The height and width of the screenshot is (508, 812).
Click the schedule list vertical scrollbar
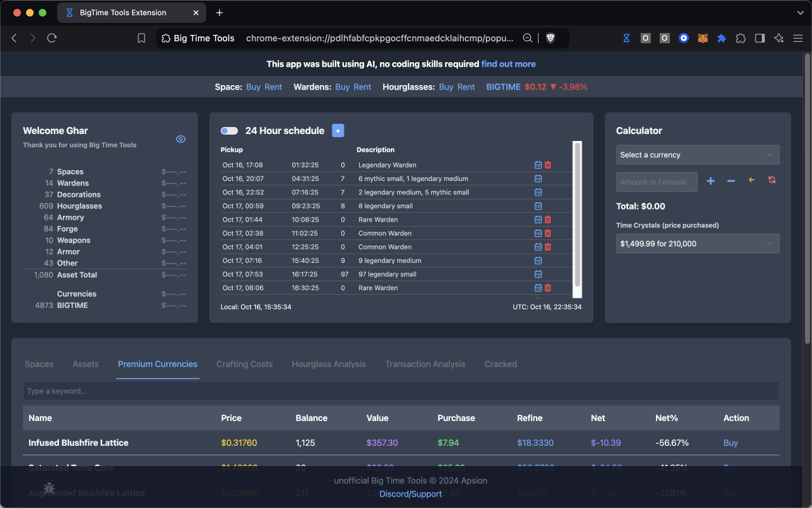pos(577,216)
